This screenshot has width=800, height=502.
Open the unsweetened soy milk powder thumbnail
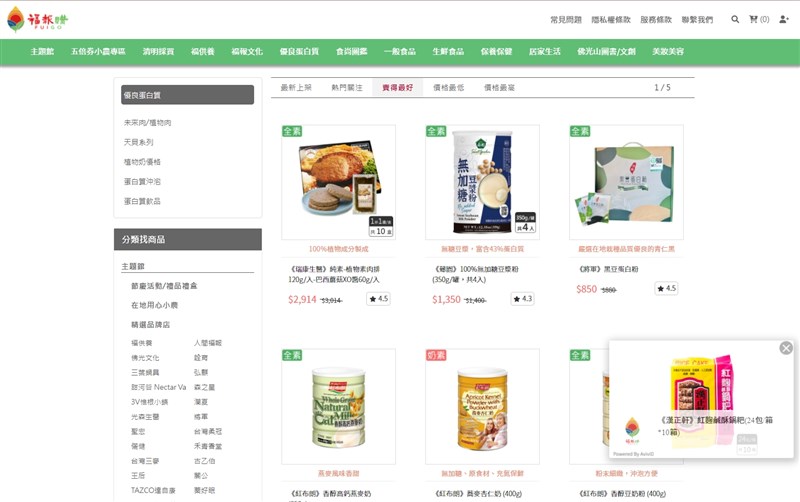(x=482, y=182)
